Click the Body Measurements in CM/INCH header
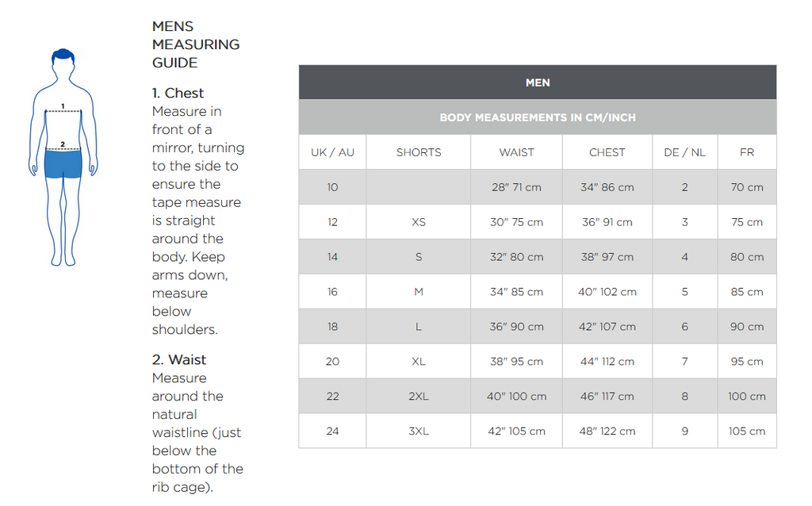 [537, 117]
